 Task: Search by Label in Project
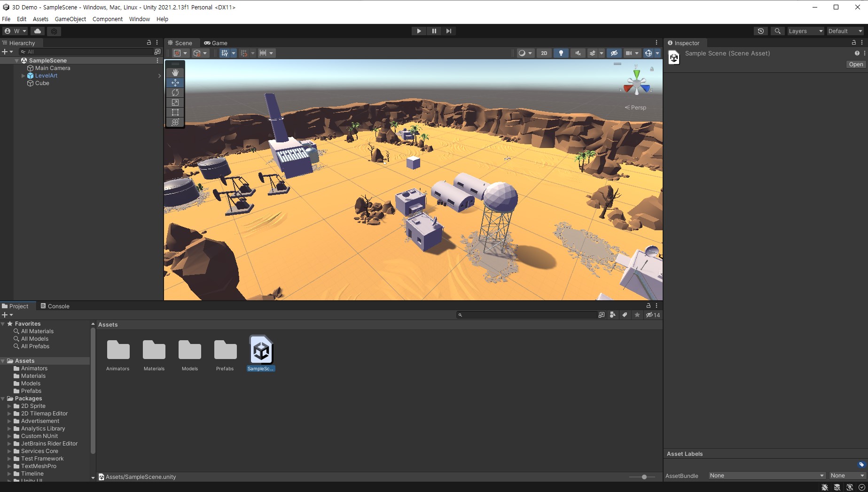coord(625,315)
